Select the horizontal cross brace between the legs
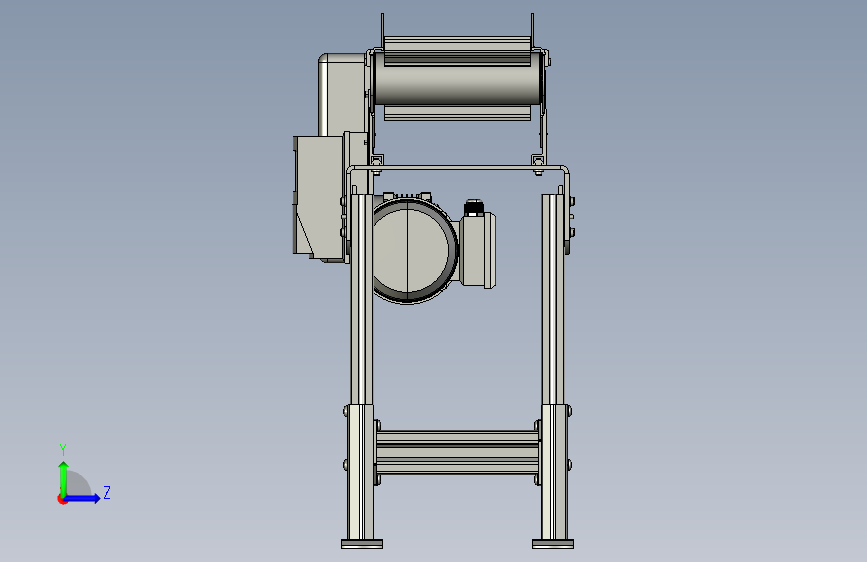This screenshot has width=867, height=562. (457, 452)
